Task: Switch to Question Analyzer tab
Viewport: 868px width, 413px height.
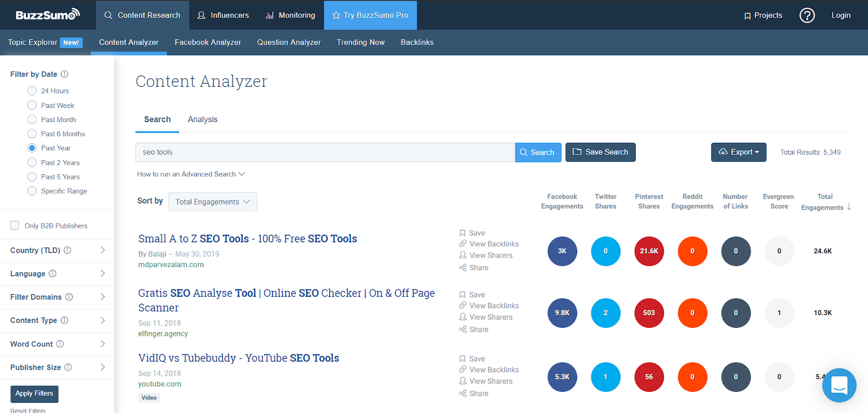Action: [289, 42]
